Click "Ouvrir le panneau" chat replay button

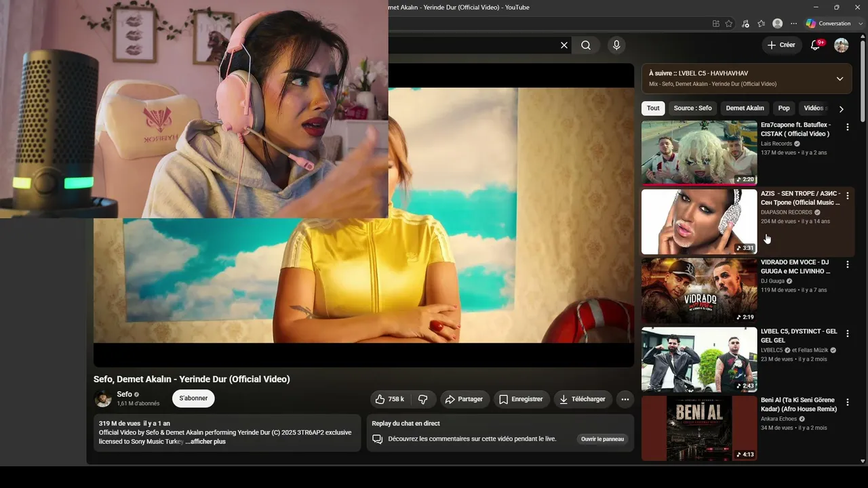tap(602, 439)
